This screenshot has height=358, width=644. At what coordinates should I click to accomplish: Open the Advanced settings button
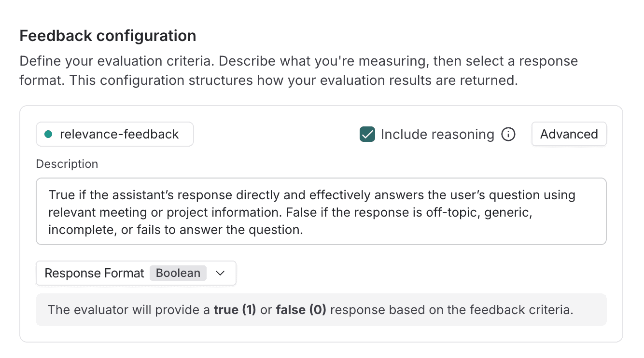point(569,135)
